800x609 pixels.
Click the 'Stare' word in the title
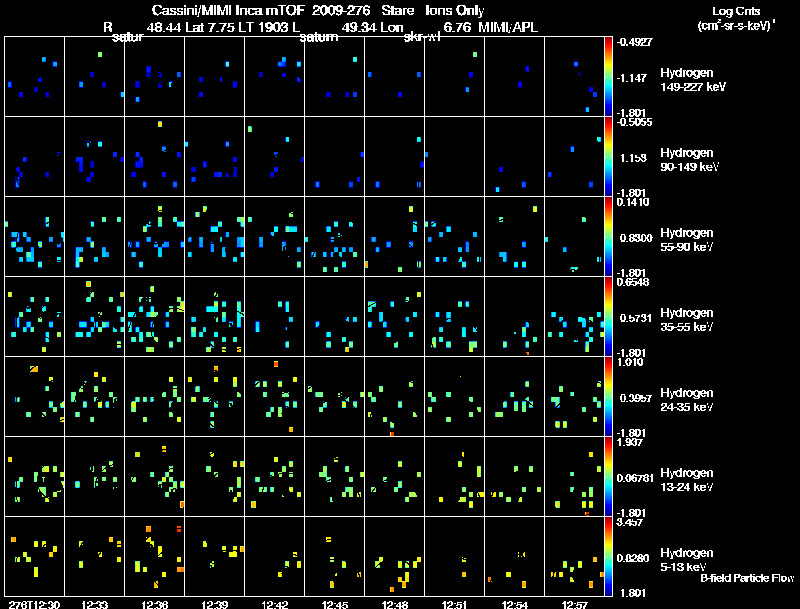tap(397, 11)
